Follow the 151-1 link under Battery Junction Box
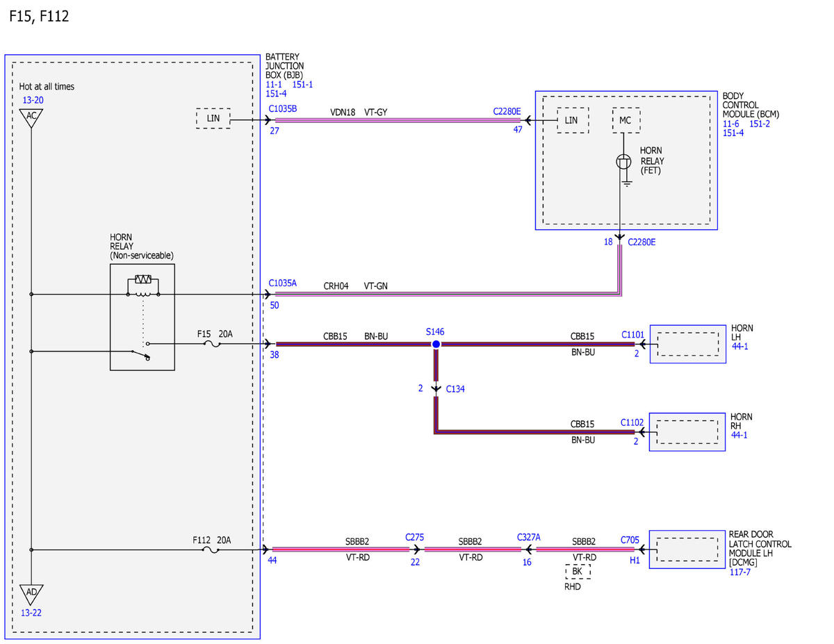The height and width of the screenshot is (644, 834). [x=302, y=83]
